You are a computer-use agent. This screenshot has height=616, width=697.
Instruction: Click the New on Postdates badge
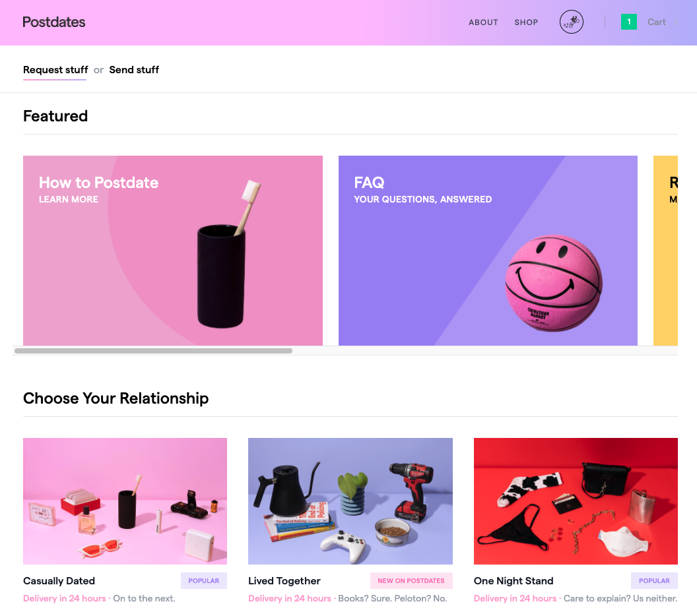[411, 580]
